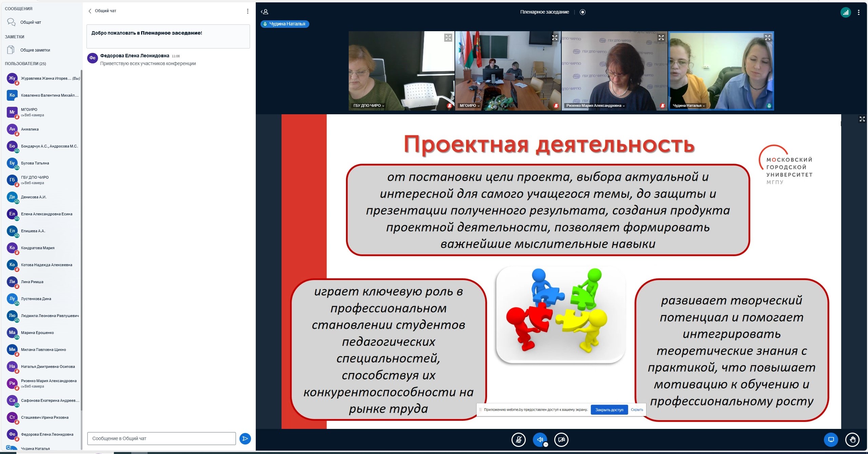Toggle user list panel icon
Viewport: 868px width, 454px height.
coord(265,12)
